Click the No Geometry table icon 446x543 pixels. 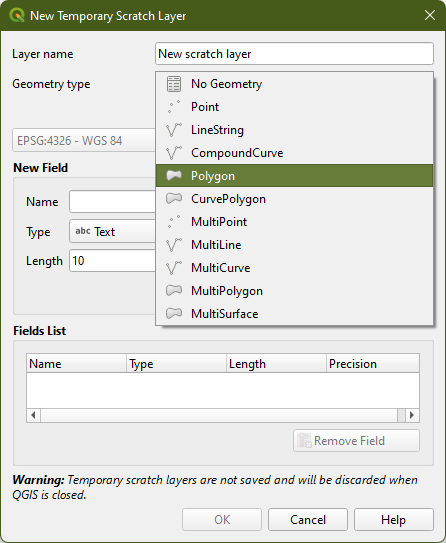[174, 84]
